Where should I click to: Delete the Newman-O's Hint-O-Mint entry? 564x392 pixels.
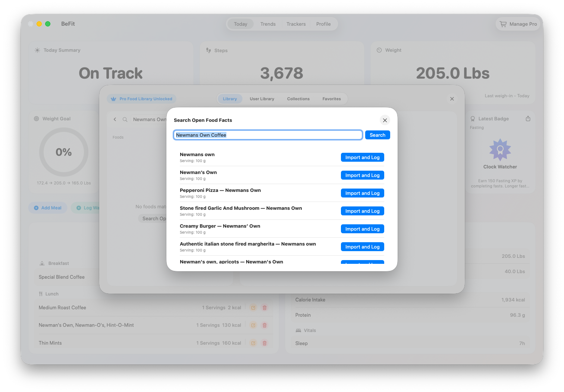(264, 325)
